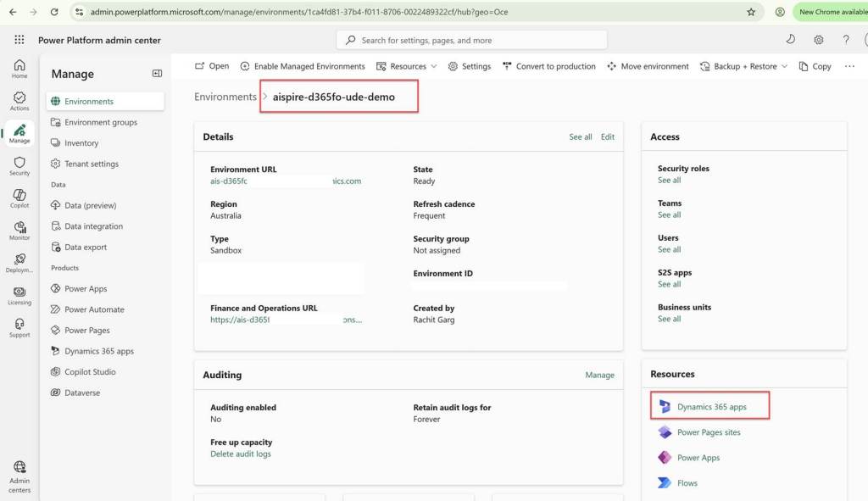
Task: Click Enable Managed Environments in toolbar
Action: coord(303,66)
